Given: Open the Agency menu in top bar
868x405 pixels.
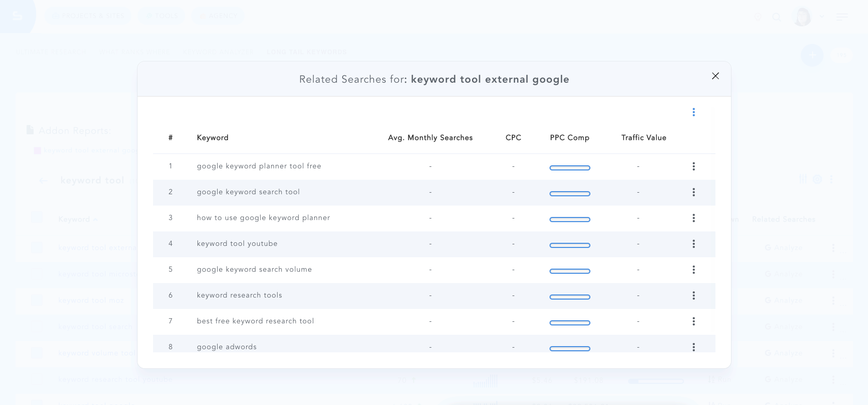Looking at the screenshot, I should 218,16.
